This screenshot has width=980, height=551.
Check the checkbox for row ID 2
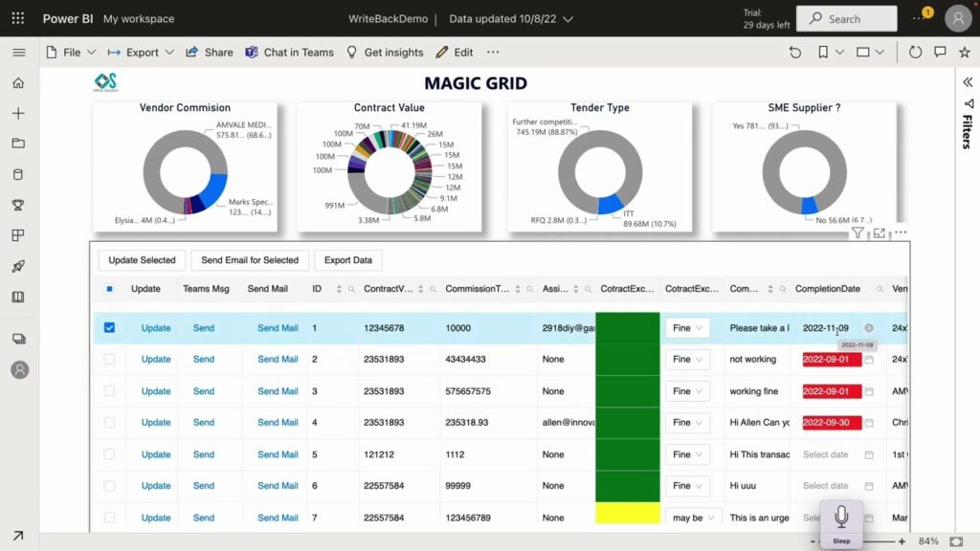(x=109, y=360)
